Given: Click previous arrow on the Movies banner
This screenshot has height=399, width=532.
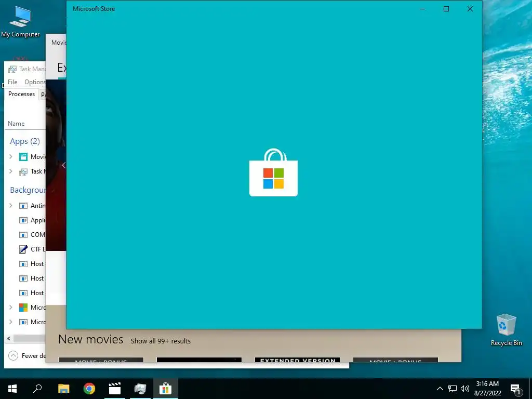Looking at the screenshot, I should pos(63,165).
